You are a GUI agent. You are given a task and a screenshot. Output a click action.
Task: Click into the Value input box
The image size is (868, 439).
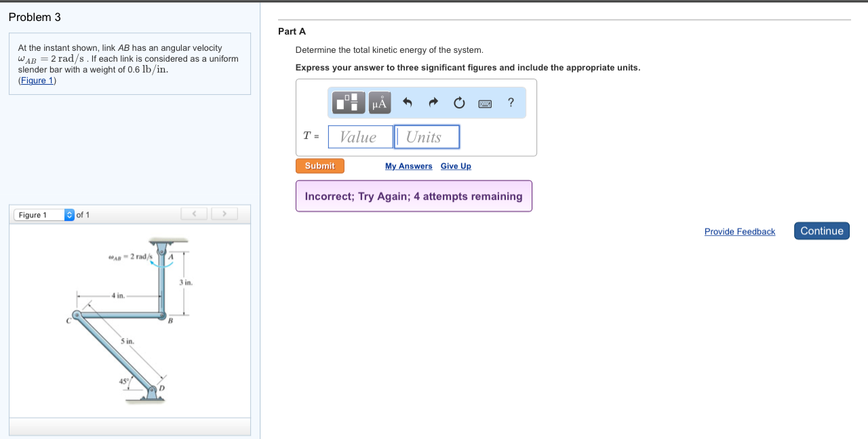[x=360, y=137]
